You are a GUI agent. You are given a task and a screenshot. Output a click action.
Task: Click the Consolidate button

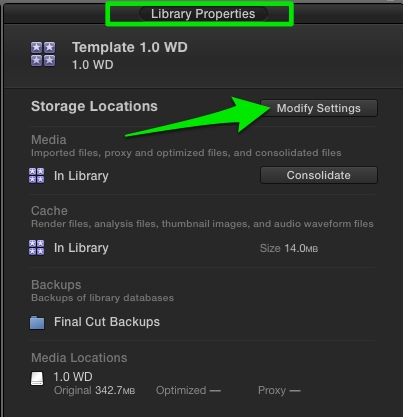coord(319,175)
